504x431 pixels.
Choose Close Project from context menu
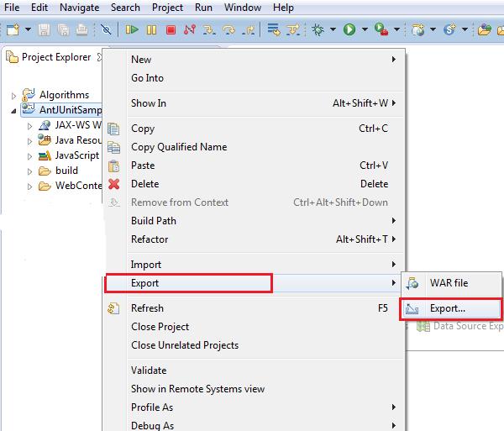click(160, 327)
